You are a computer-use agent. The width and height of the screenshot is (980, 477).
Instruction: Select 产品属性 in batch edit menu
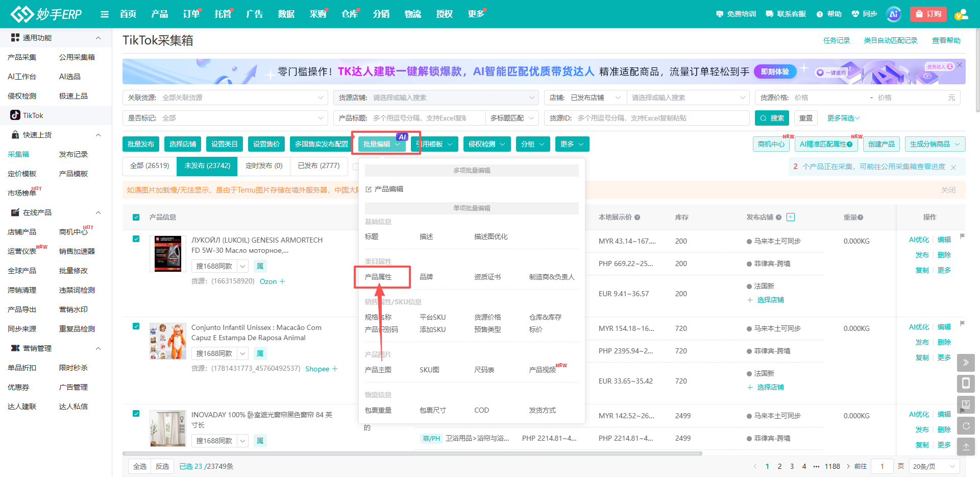[378, 277]
